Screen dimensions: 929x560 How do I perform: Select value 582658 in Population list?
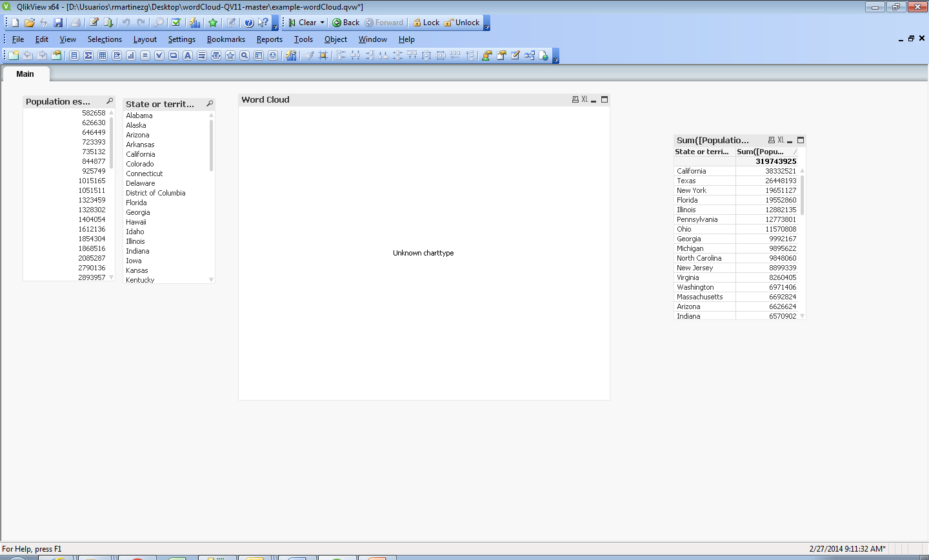click(x=94, y=113)
